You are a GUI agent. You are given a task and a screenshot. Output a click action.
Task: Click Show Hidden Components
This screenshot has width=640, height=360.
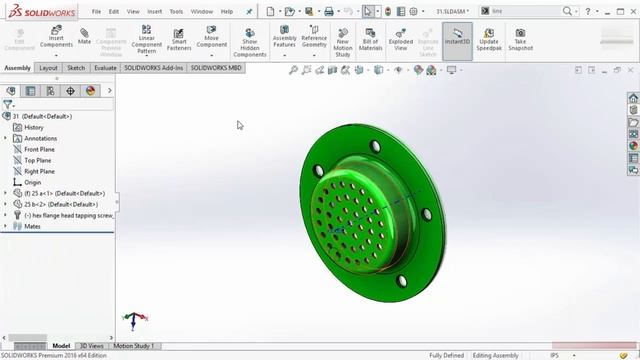(250, 42)
